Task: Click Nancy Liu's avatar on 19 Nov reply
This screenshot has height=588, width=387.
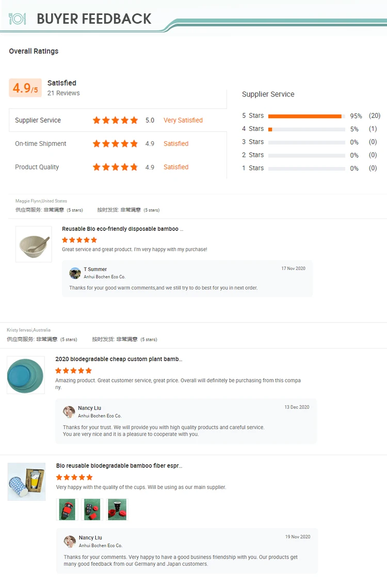Action: 70,542
